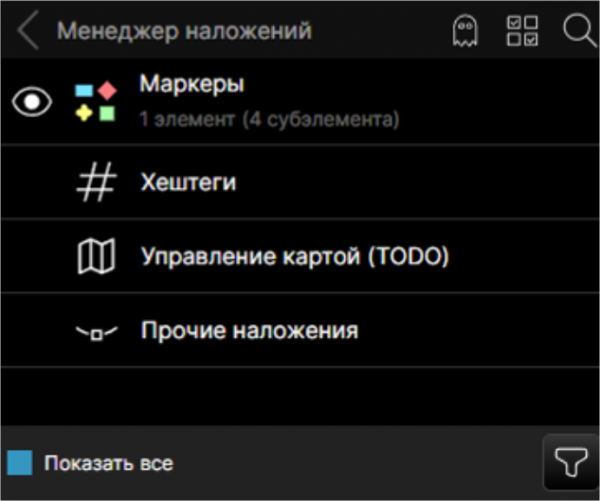Expand the Маркеры category
This screenshot has height=501, width=600.
click(300, 101)
